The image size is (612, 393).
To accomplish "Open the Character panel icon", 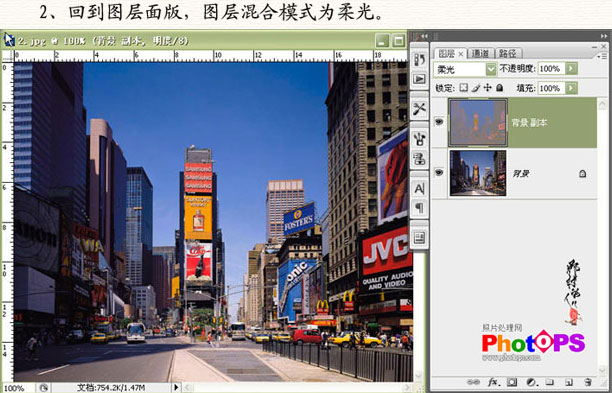I will 420,189.
